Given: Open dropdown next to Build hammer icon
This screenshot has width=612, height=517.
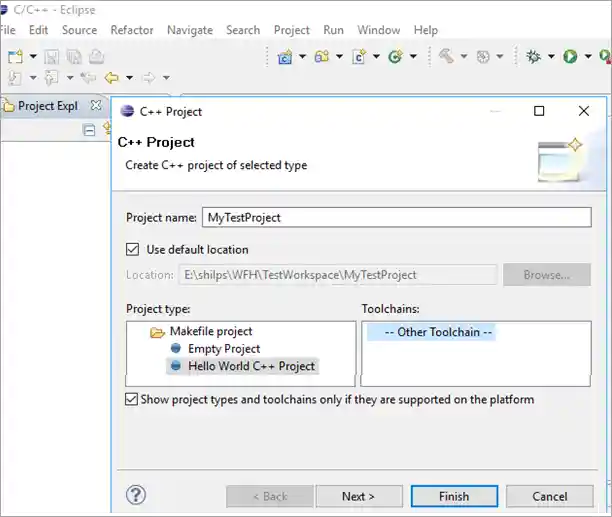Looking at the screenshot, I should [464, 57].
